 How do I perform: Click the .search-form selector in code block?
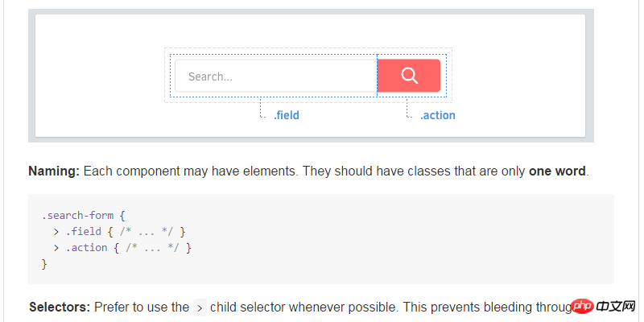click(x=77, y=215)
